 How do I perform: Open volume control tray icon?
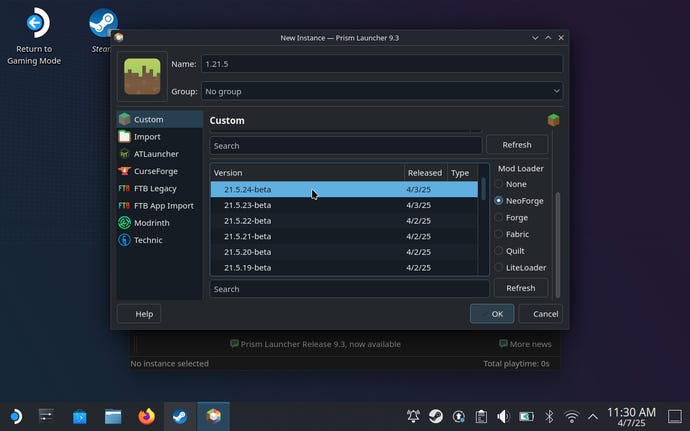503,416
